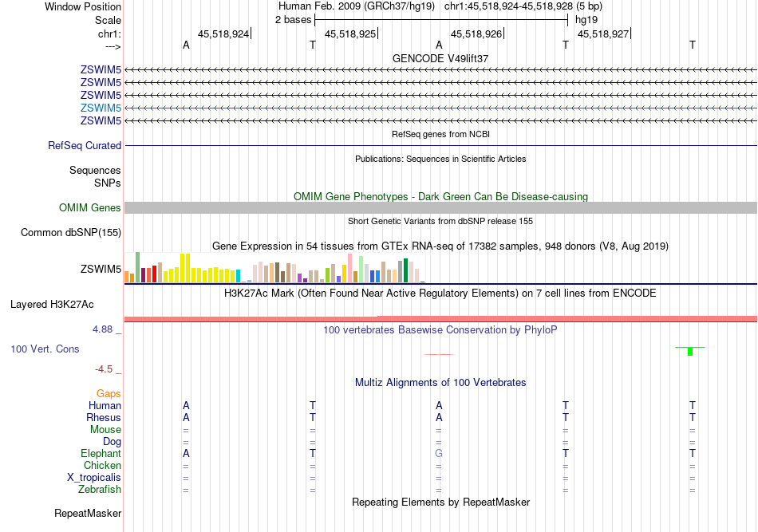This screenshot has width=758, height=532.
Task: Click the SNPs track label
Action: click(x=108, y=183)
